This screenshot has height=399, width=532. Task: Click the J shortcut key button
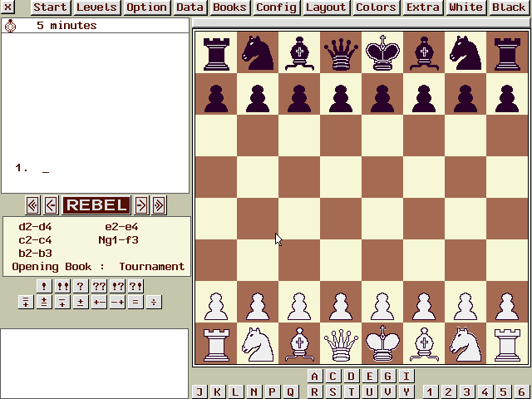tap(199, 392)
